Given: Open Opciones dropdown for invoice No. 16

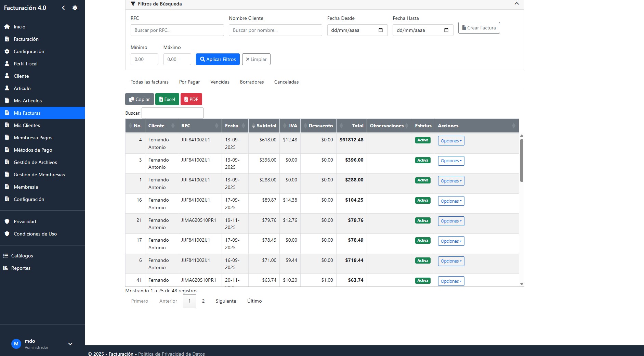Looking at the screenshot, I should click(x=451, y=201).
